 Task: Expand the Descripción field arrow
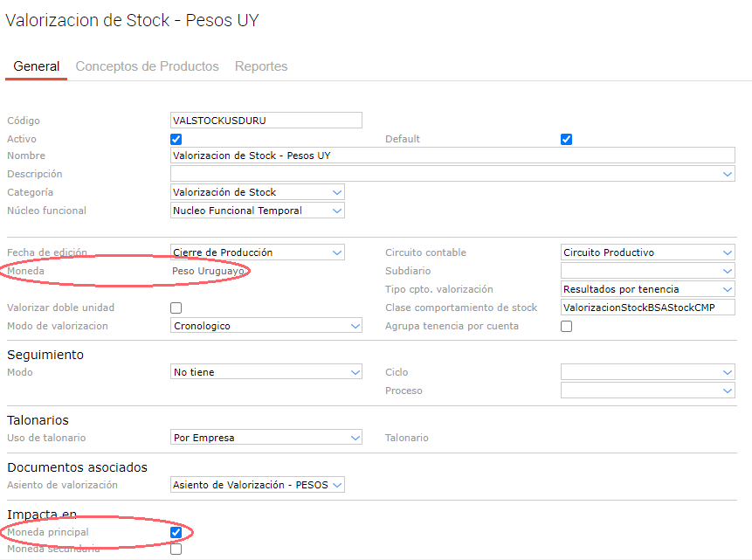point(728,175)
